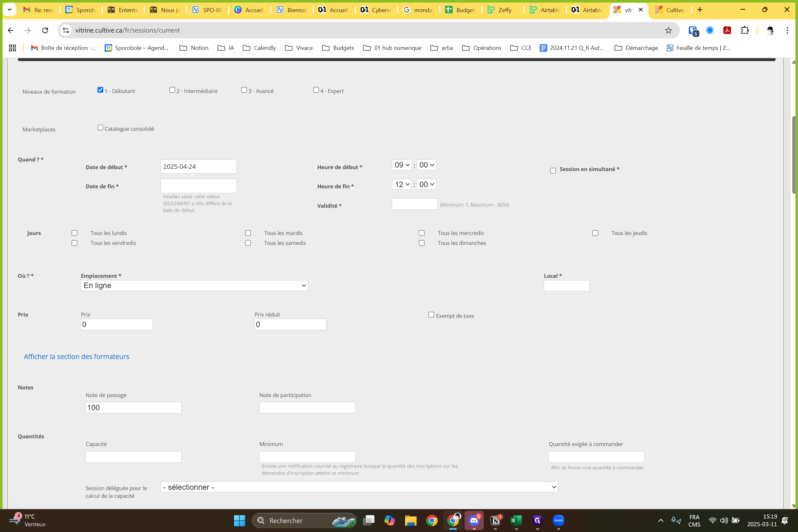Open Zoom from the taskbar
This screenshot has width=798, height=532.
pyautogui.click(x=558, y=520)
